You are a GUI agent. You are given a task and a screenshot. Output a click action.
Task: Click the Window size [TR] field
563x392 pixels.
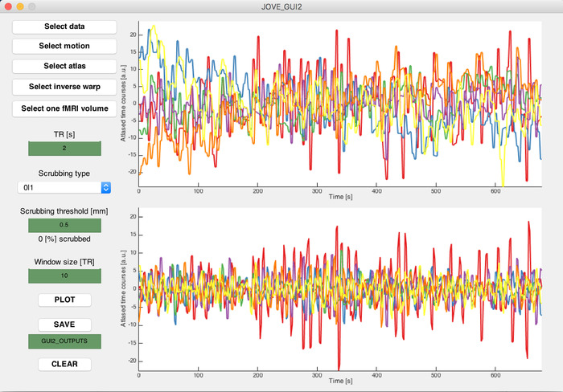(64, 276)
